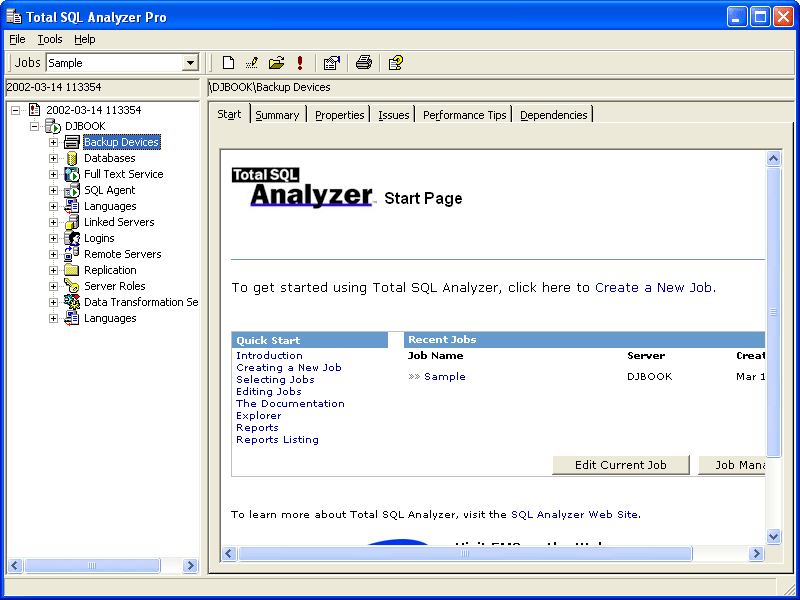Viewport: 800px width, 600px height.
Task: Click the Backup Devices tree icon
Action: pyautogui.click(x=72, y=142)
